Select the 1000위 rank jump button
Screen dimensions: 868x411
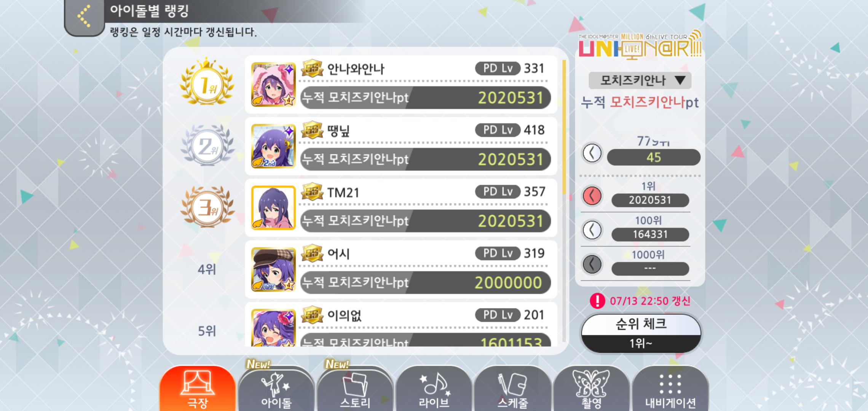click(592, 264)
